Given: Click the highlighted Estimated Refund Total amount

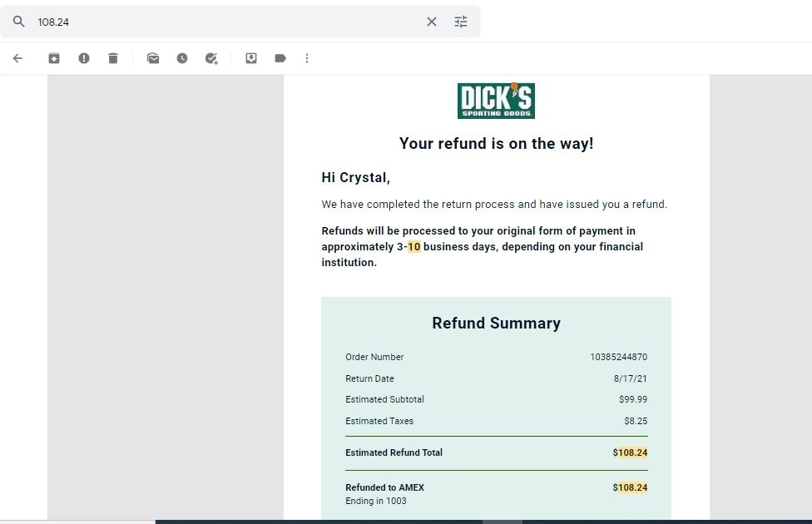Looking at the screenshot, I should [631, 452].
